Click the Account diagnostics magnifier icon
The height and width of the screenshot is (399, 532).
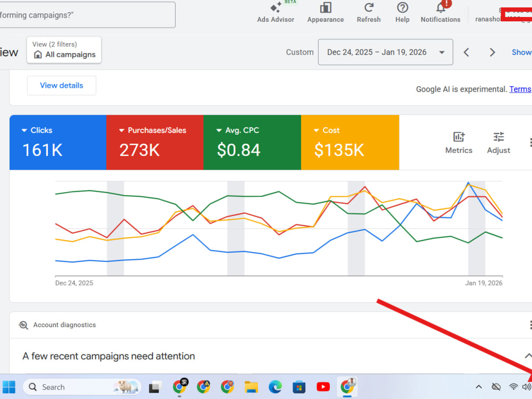23,325
